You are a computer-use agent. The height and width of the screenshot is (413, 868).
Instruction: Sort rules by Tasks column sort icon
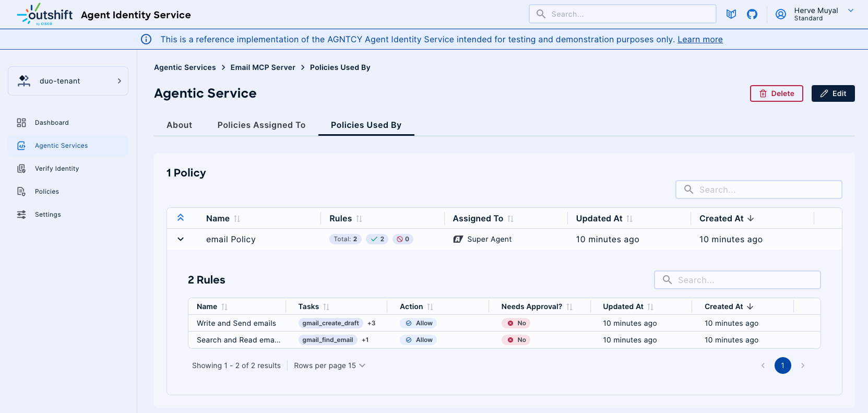[x=326, y=307]
